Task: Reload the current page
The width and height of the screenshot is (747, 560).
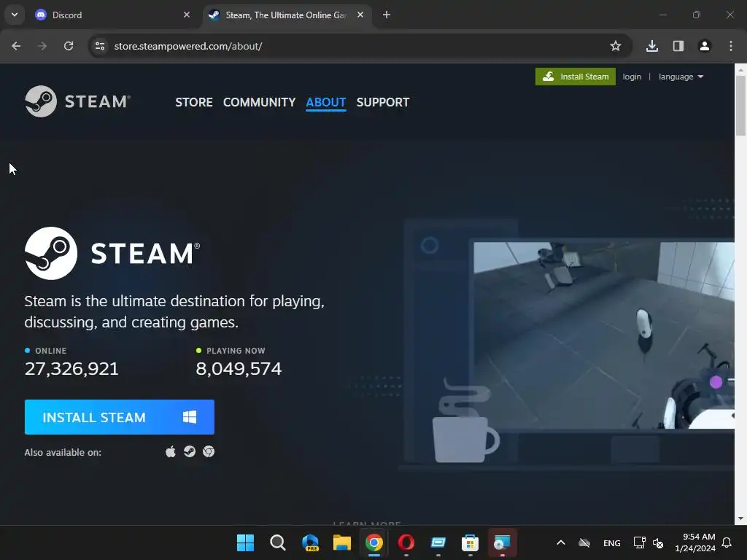Action: (69, 46)
